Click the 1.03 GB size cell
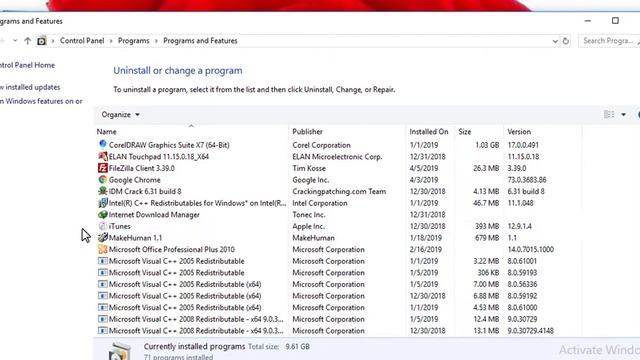Image resolution: width=640 pixels, height=360 pixels. point(487,145)
